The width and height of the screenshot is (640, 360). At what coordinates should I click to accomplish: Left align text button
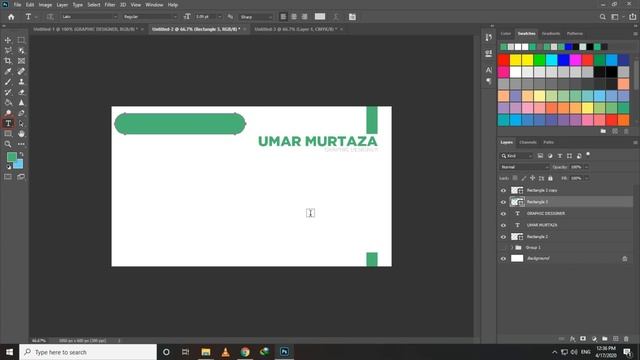pyautogui.click(x=283, y=17)
